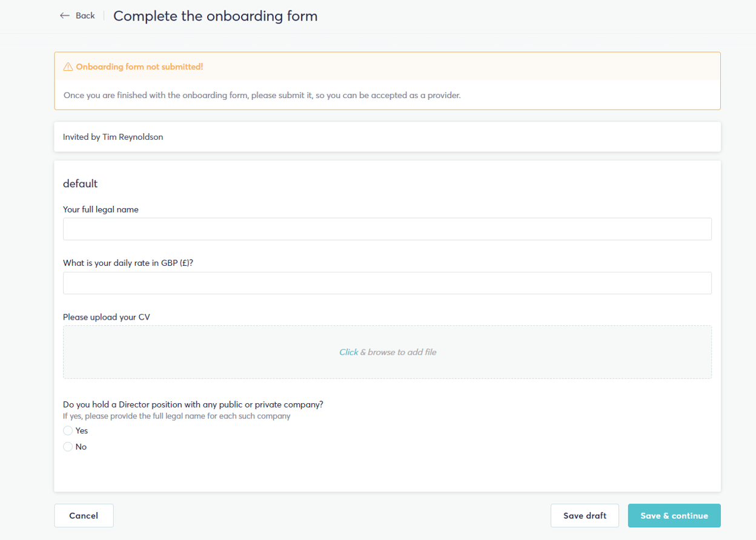Click the 'Save & continue' button
The height and width of the screenshot is (540, 756).
click(674, 515)
